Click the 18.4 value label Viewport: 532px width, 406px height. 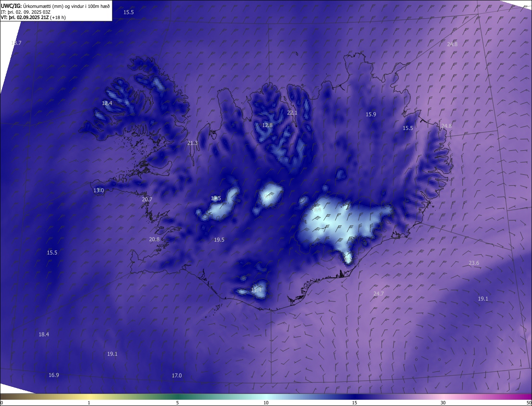[x=44, y=335]
